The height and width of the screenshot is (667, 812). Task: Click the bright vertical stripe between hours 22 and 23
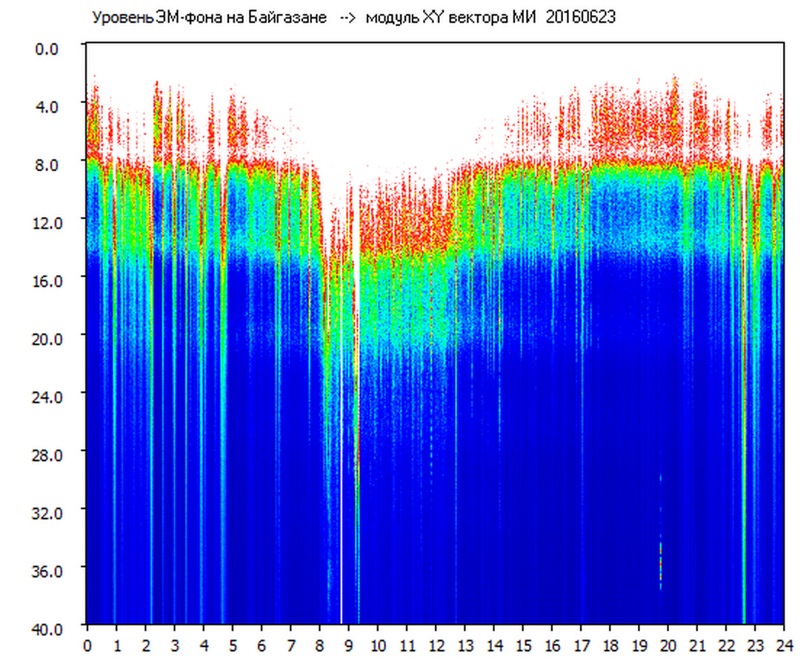744,445
